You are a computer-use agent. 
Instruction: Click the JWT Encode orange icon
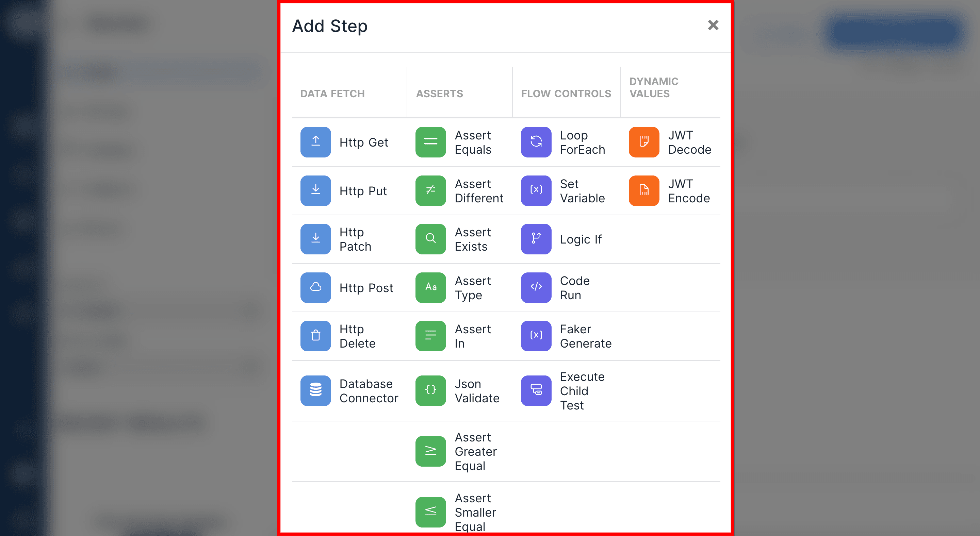644,190
